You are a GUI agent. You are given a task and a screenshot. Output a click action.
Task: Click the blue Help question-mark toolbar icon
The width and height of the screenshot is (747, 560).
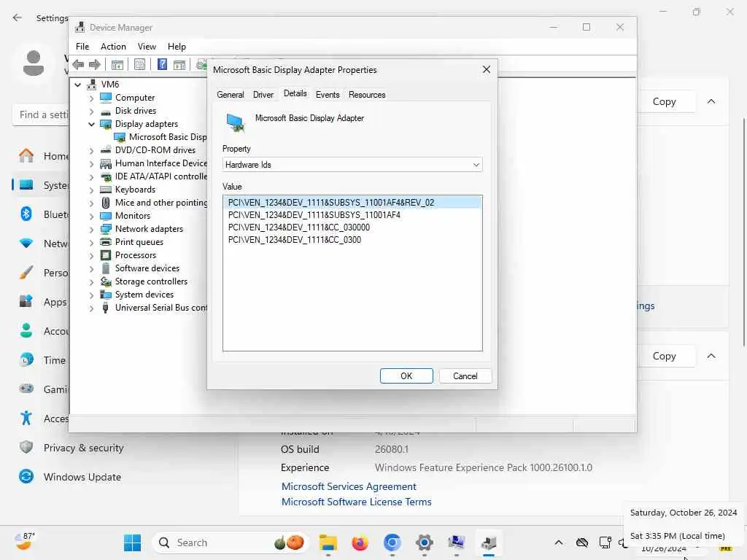pos(162,64)
